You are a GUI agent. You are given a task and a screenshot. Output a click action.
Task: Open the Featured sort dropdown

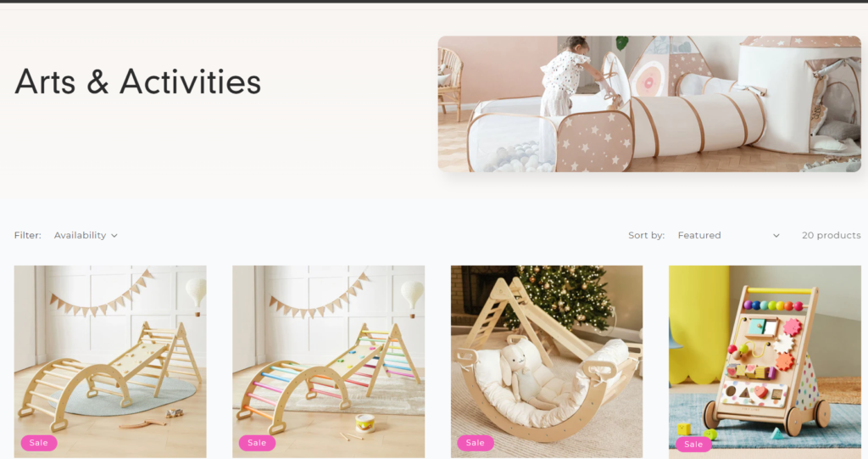(728, 235)
